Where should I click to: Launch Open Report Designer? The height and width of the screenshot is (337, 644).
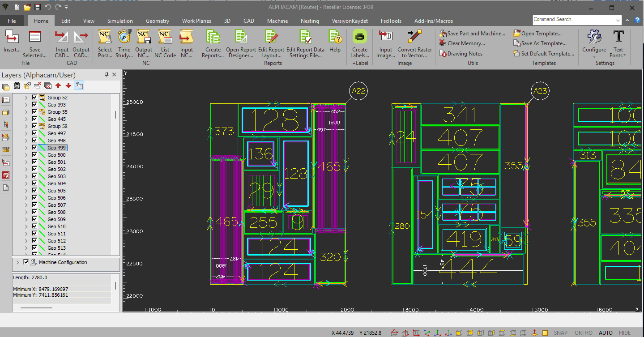[241, 38]
